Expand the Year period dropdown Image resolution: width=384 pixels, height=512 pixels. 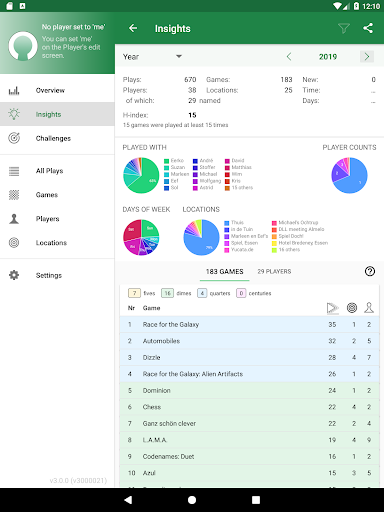tap(152, 57)
